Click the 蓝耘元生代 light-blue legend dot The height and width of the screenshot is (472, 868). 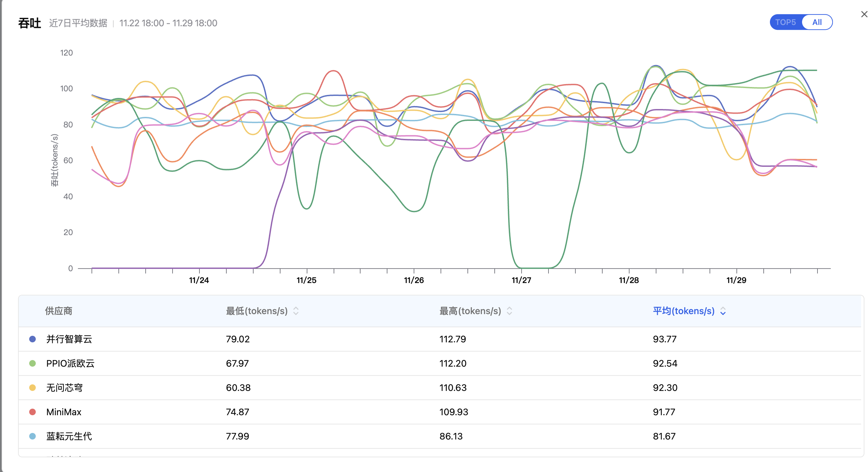click(33, 436)
